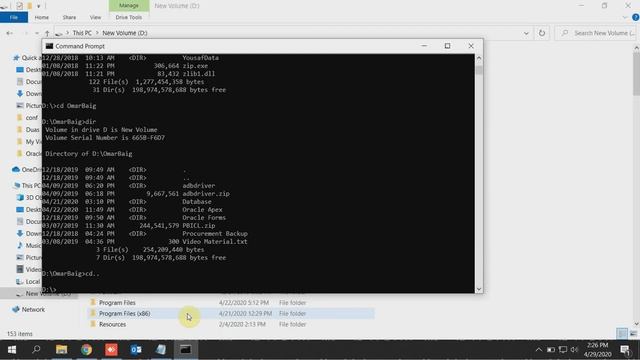The height and width of the screenshot is (360, 640).
Task: Click Command Prompt taskbar button
Action: (x=186, y=350)
